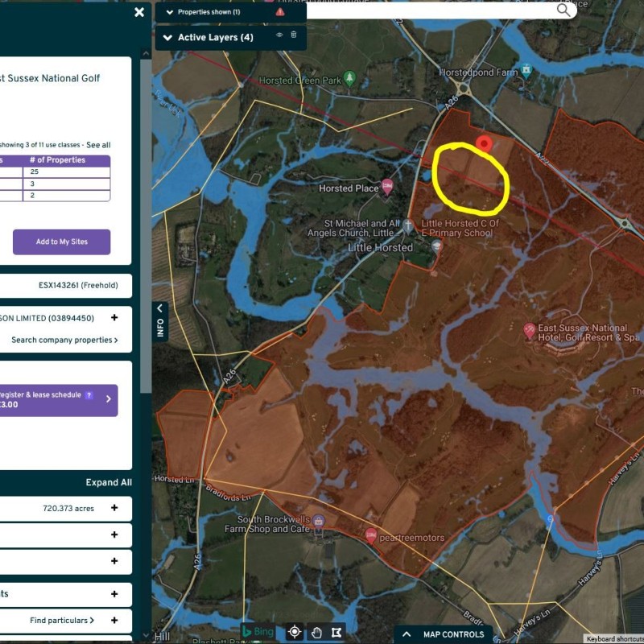Open the Search company properties link
644x644 pixels.
[64, 340]
